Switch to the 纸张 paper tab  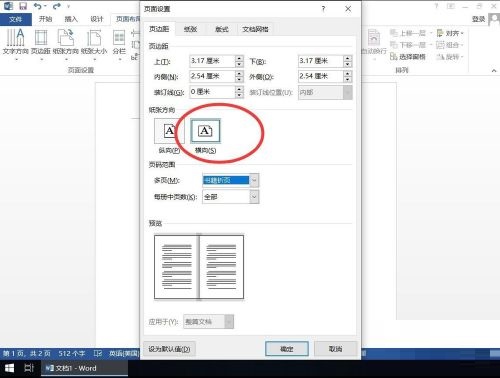coord(190,29)
